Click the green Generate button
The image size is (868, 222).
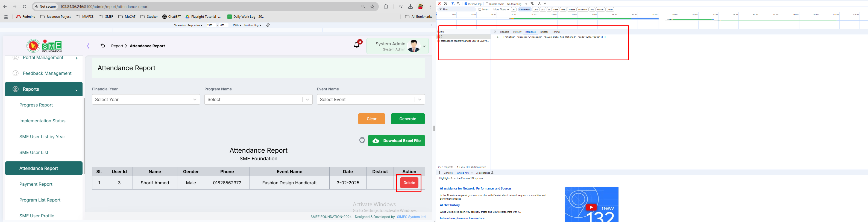point(408,119)
